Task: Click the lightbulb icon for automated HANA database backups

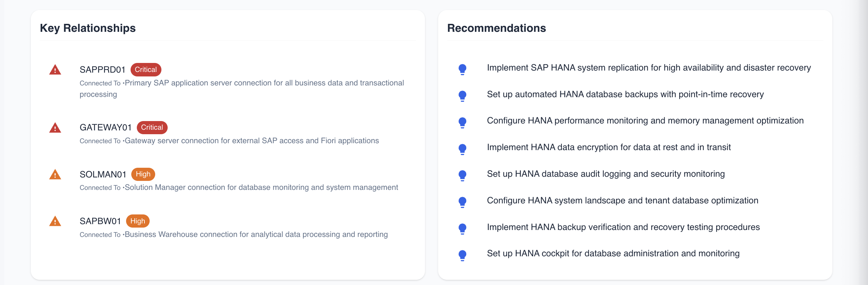Action: coord(462,96)
